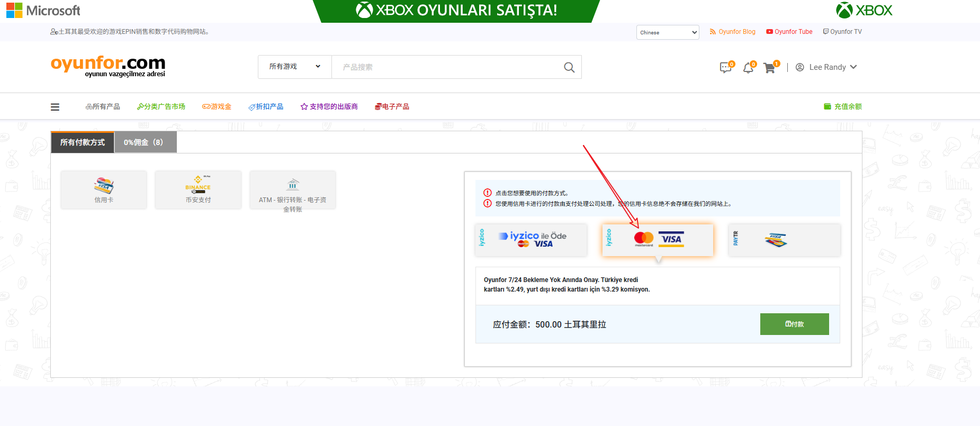Select the iyzico Mastercard Visa option
Viewport: 980px width, 426px height.
click(658, 240)
